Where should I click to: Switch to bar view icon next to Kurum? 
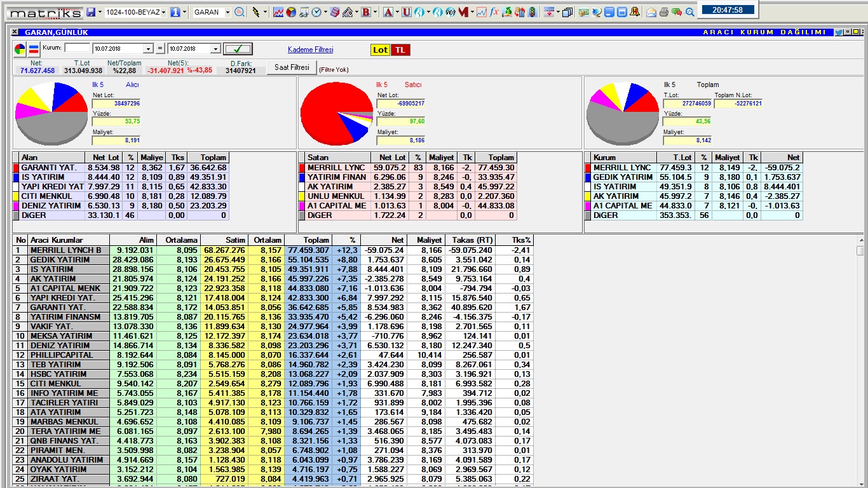34,49
